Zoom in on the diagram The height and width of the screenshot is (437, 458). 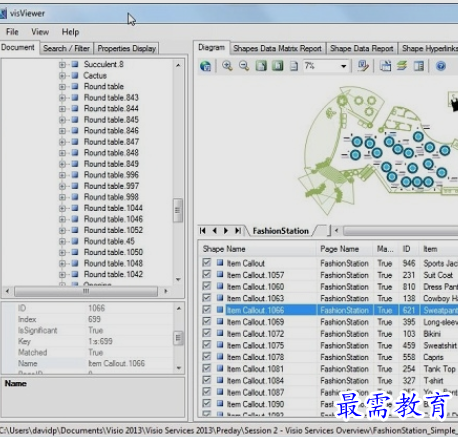tap(227, 66)
